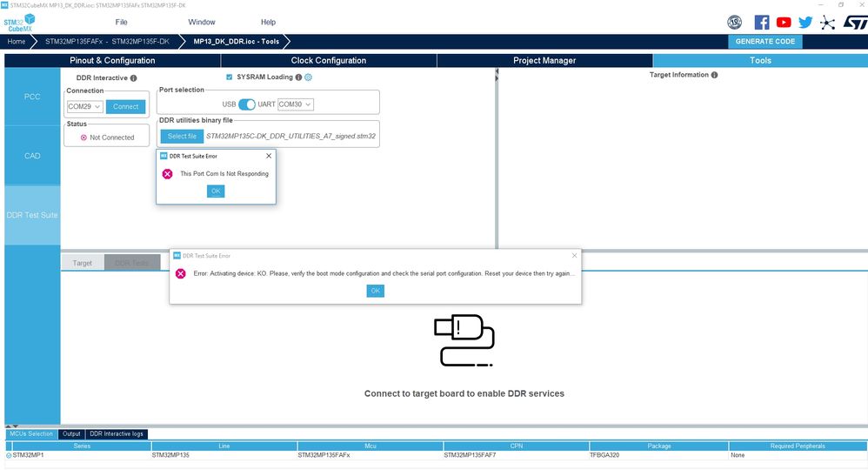This screenshot has height=470, width=868.
Task: Open the DDR Tests sub-tab
Action: (131, 263)
